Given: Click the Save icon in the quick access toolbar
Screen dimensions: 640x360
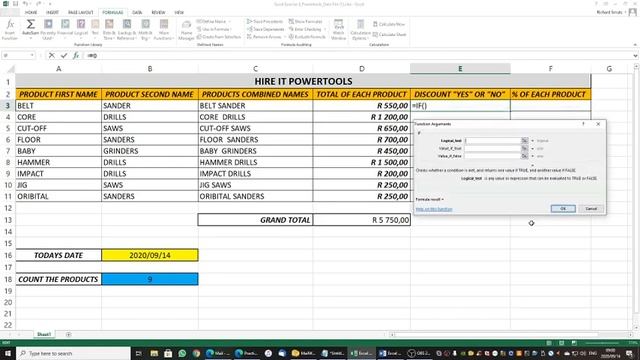Looking at the screenshot, I should [15, 4].
